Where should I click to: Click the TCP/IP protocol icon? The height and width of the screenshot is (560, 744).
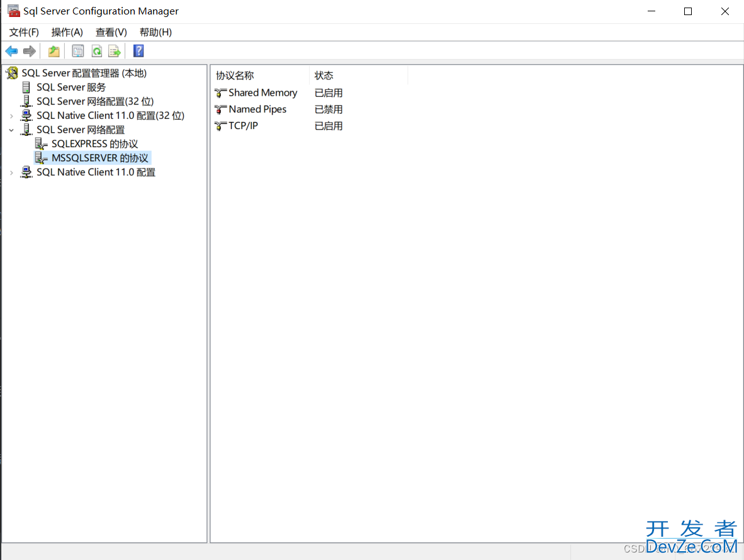tap(221, 126)
